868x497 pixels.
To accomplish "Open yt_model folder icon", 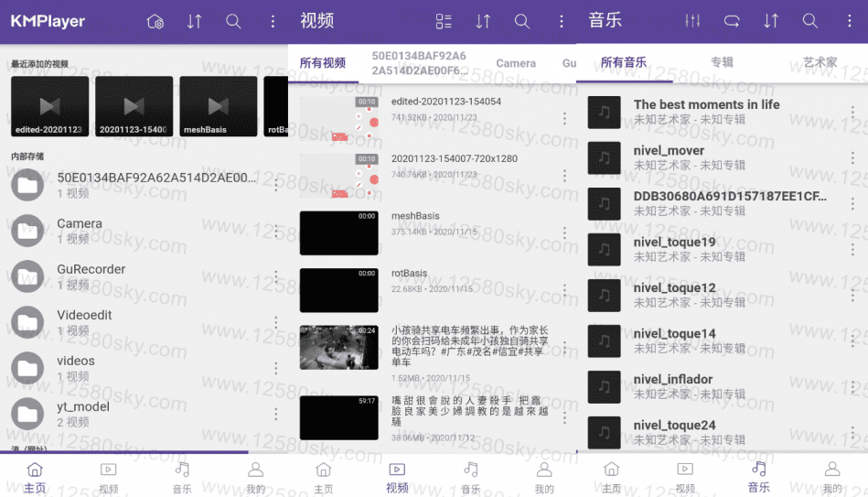I will [x=27, y=414].
